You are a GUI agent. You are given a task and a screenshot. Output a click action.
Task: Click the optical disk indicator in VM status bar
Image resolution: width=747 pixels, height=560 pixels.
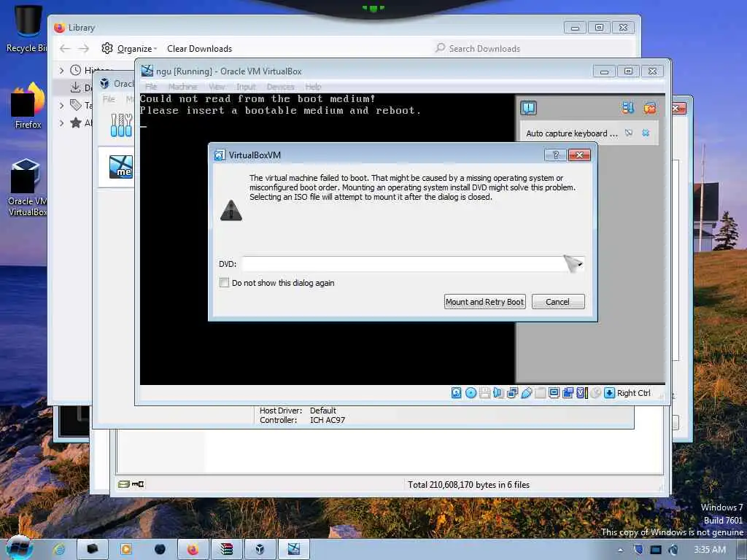[471, 393]
